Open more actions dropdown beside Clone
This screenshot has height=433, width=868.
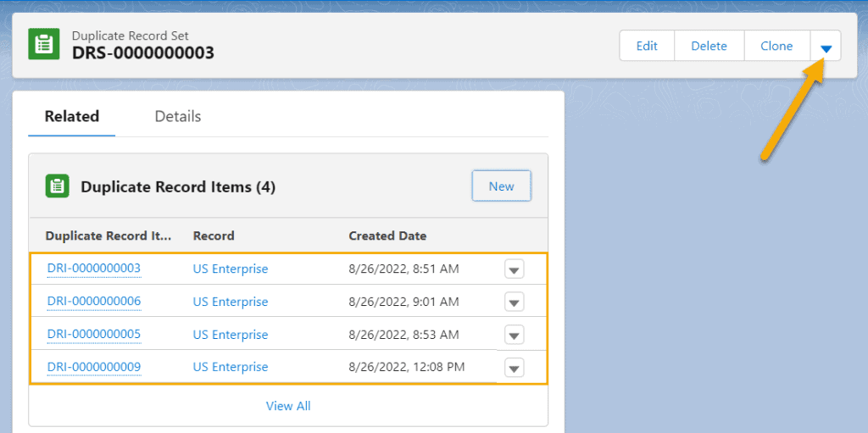(x=826, y=46)
